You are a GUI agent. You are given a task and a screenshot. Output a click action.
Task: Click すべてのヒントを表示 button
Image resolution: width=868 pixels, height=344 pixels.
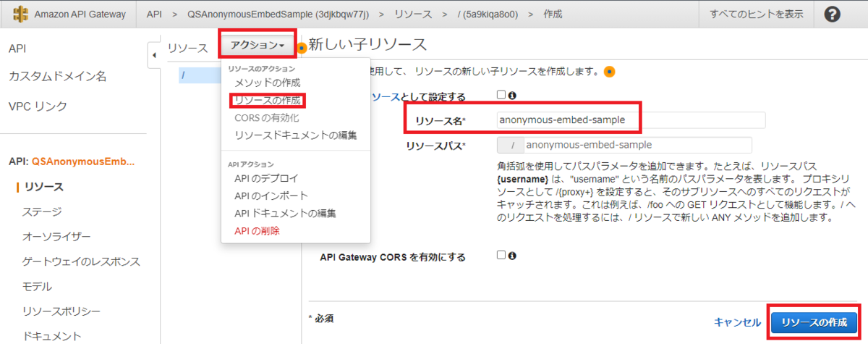point(756,14)
